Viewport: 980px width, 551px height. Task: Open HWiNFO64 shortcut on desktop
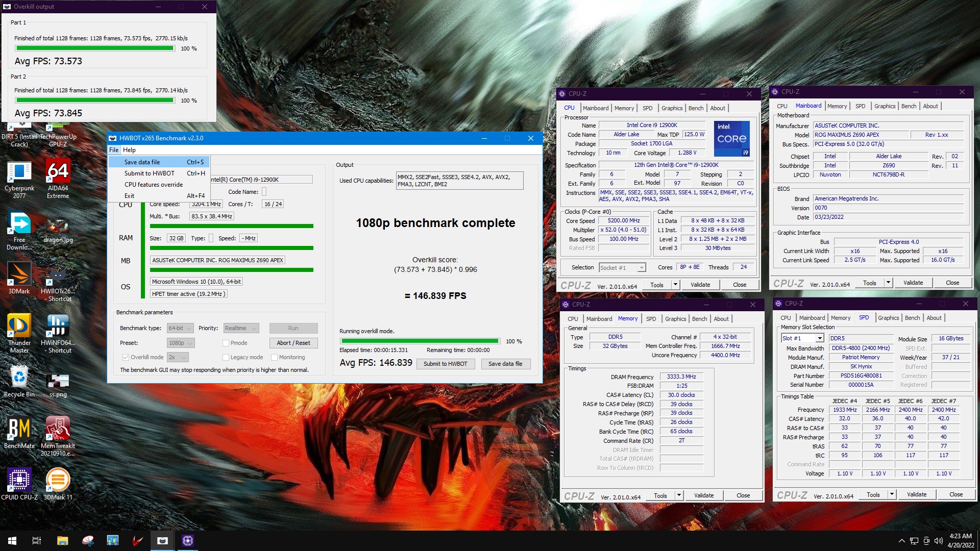[58, 333]
